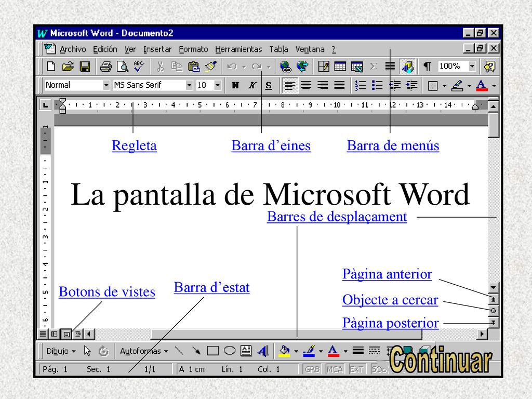The width and height of the screenshot is (532, 399).
Task: Open the MS Sans Serif font dropdown
Action: tap(189, 85)
